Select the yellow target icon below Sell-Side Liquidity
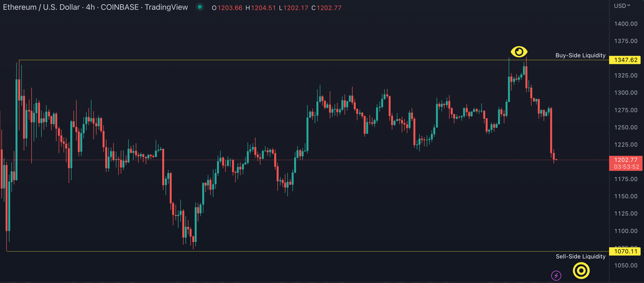 click(x=581, y=271)
